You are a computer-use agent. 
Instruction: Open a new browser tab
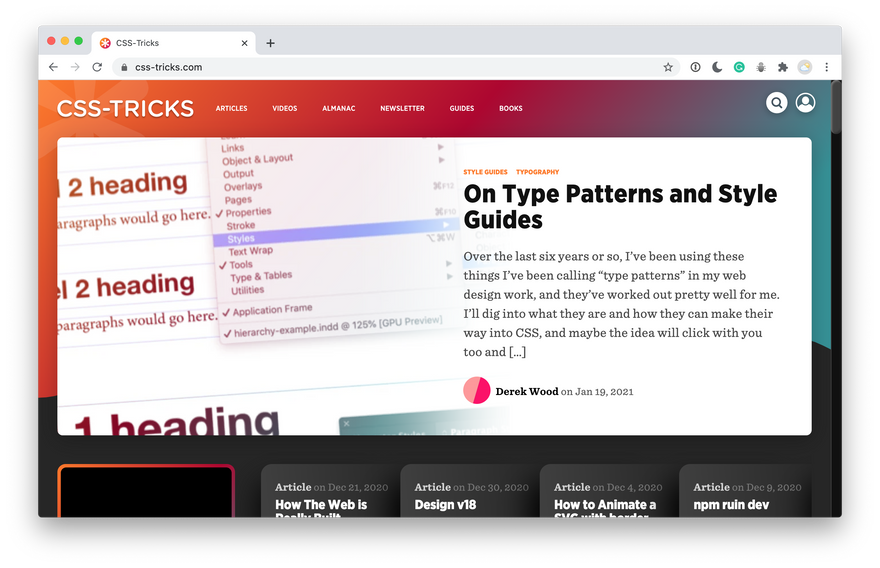(x=270, y=43)
